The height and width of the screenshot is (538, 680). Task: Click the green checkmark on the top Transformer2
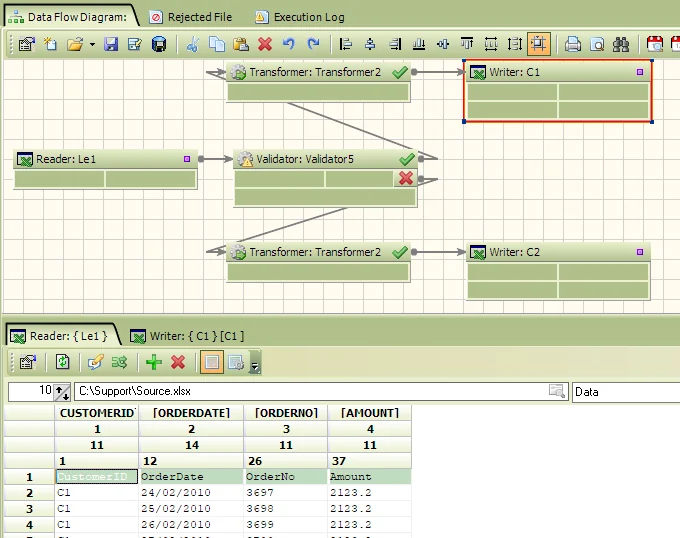(x=400, y=72)
